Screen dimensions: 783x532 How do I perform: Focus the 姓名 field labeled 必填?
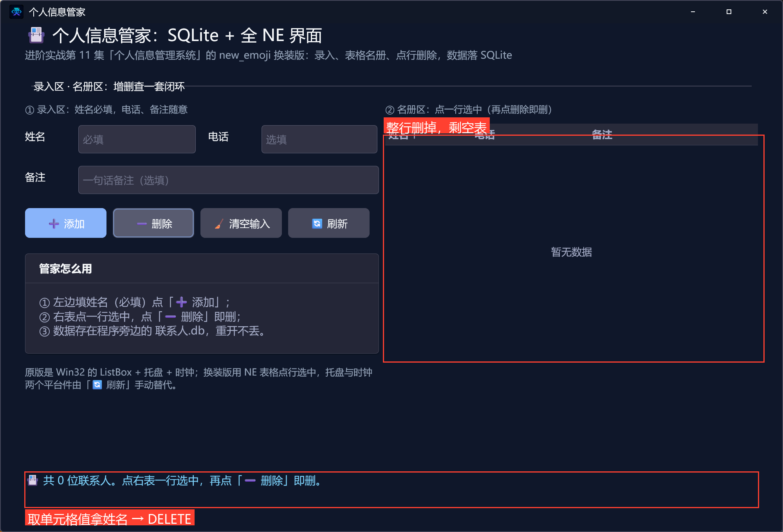pyautogui.click(x=137, y=139)
